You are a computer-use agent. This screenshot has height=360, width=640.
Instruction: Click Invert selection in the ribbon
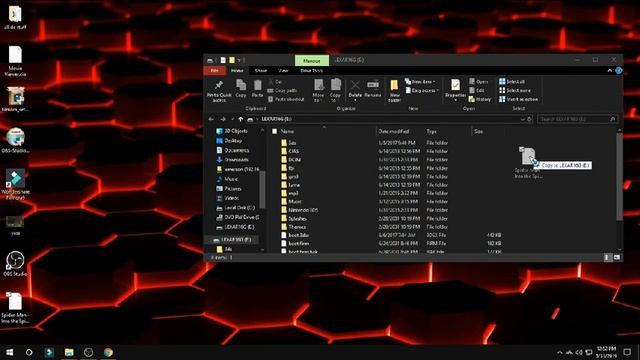518,99
